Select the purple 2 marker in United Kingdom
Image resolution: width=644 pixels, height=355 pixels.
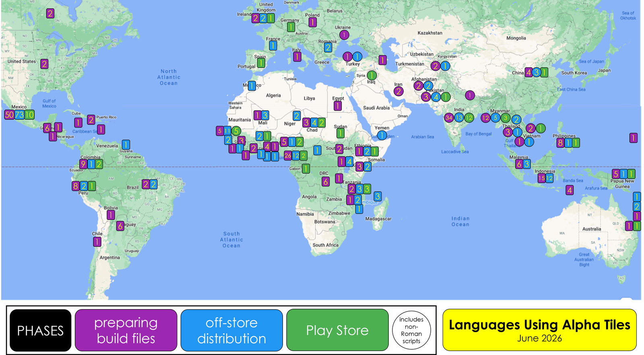point(256,18)
